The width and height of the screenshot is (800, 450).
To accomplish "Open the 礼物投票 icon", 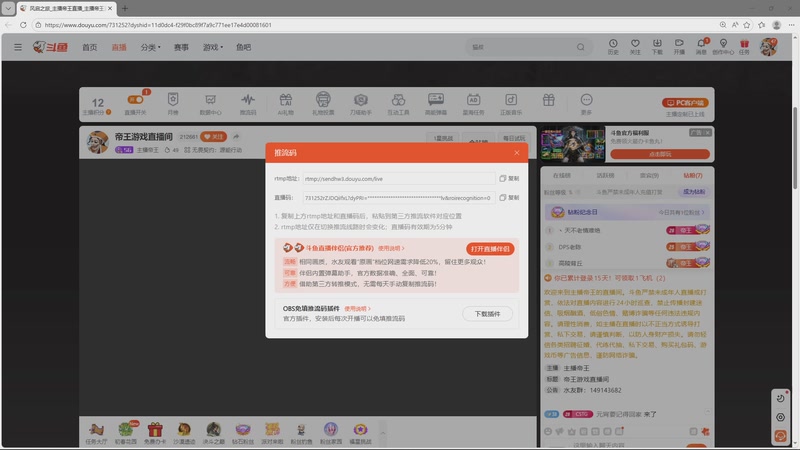I will [x=323, y=104].
